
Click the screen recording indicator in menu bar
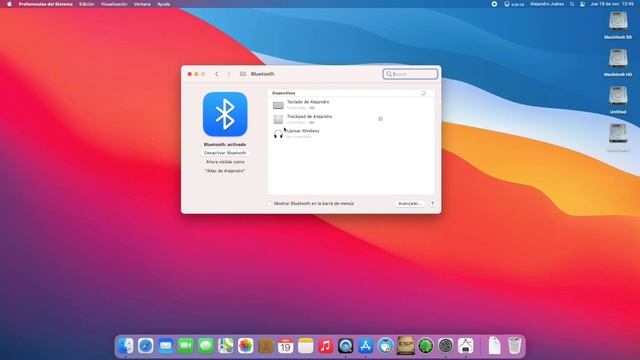point(494,4)
